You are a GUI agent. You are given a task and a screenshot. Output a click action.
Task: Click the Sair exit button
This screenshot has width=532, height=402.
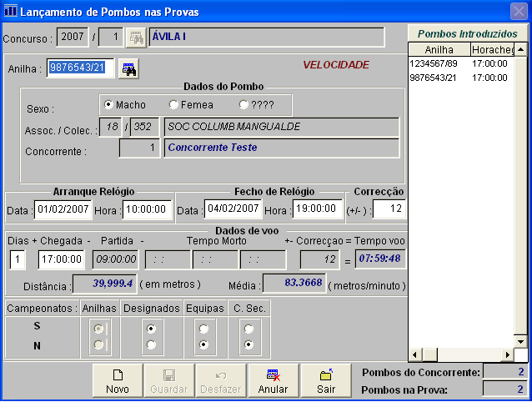tap(325, 381)
